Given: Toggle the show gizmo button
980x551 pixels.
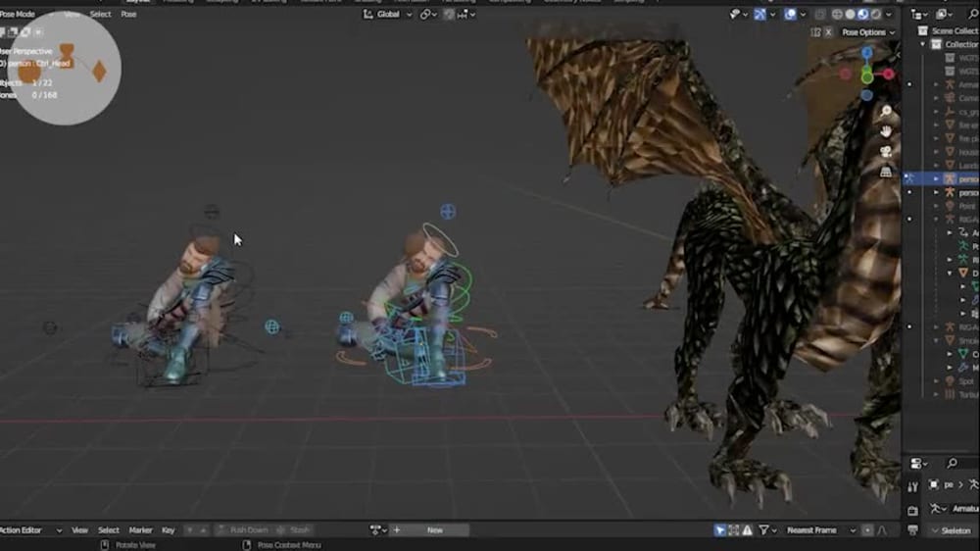Looking at the screenshot, I should pyautogui.click(x=760, y=14).
